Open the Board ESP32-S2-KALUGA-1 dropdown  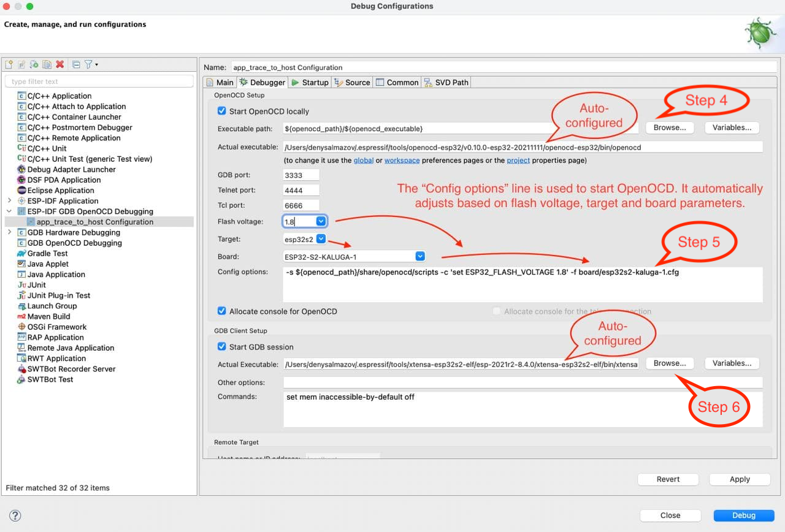(419, 257)
